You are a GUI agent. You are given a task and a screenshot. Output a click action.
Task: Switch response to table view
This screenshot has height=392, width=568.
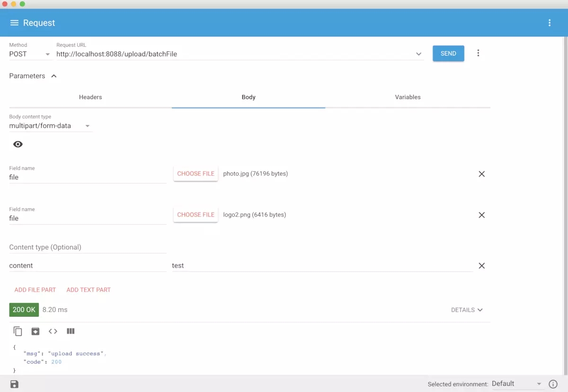[71, 331]
